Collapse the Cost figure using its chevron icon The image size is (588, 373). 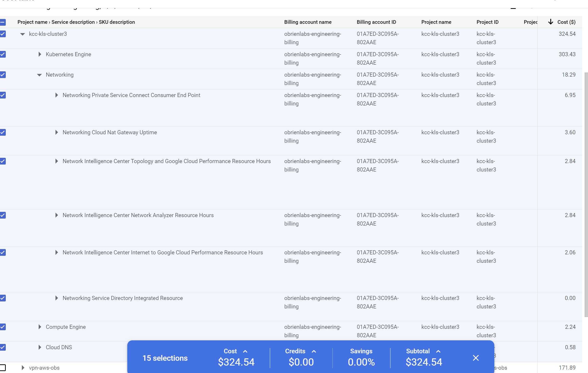(245, 351)
